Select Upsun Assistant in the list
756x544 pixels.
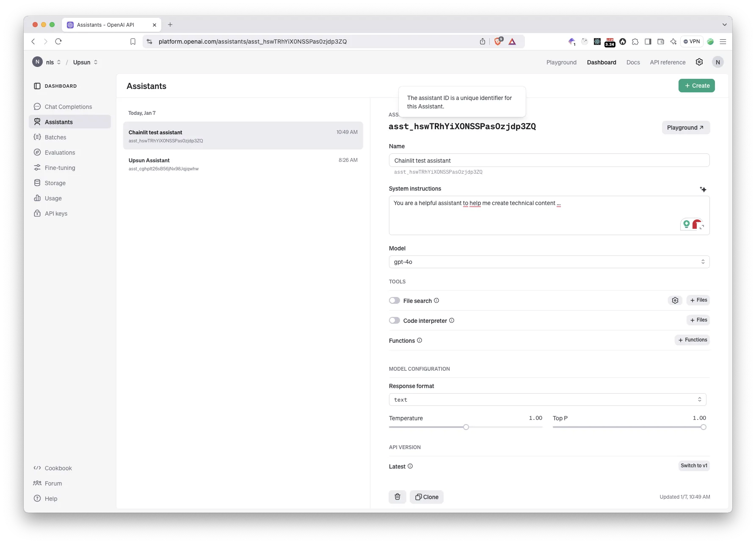click(x=243, y=164)
